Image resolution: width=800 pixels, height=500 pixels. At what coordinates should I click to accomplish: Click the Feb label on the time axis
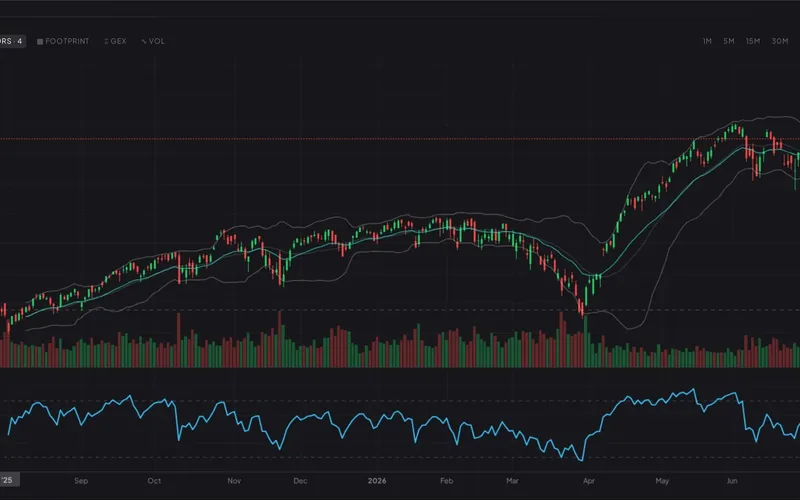pos(446,481)
